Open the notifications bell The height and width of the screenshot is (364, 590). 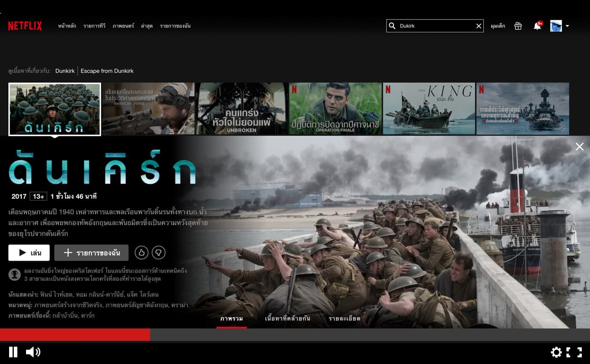(x=537, y=26)
